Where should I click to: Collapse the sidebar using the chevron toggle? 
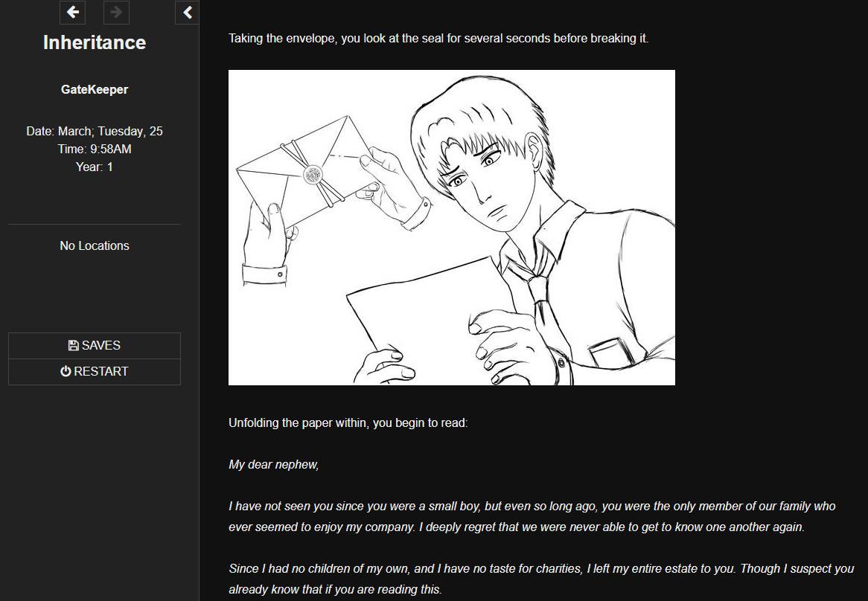(187, 12)
